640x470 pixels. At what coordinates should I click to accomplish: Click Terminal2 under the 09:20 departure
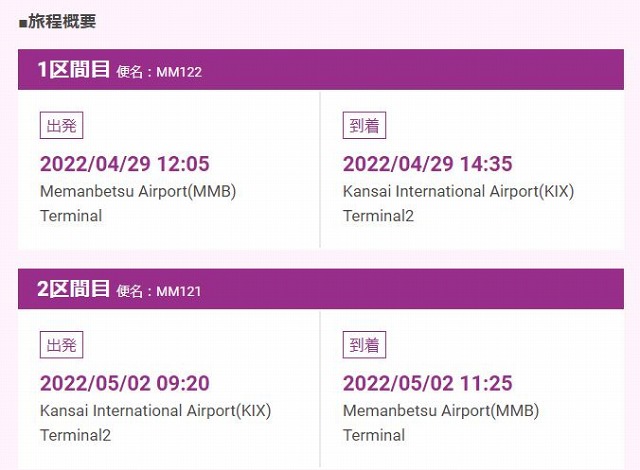(x=75, y=436)
